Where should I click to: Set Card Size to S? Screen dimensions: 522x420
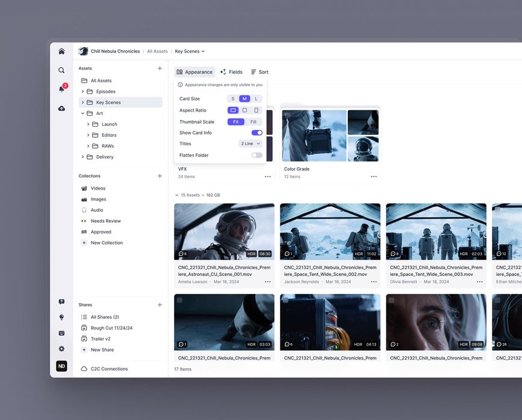(232, 99)
